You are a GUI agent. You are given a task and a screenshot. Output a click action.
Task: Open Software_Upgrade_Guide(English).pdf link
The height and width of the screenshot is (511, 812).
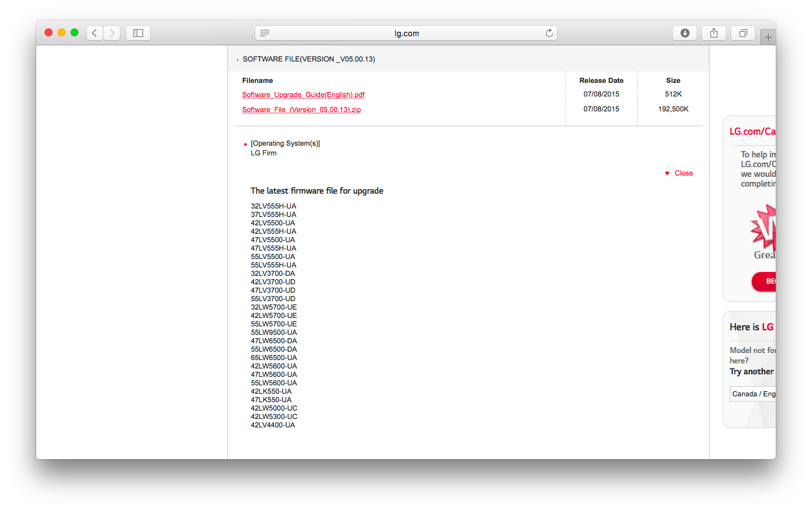pos(303,95)
